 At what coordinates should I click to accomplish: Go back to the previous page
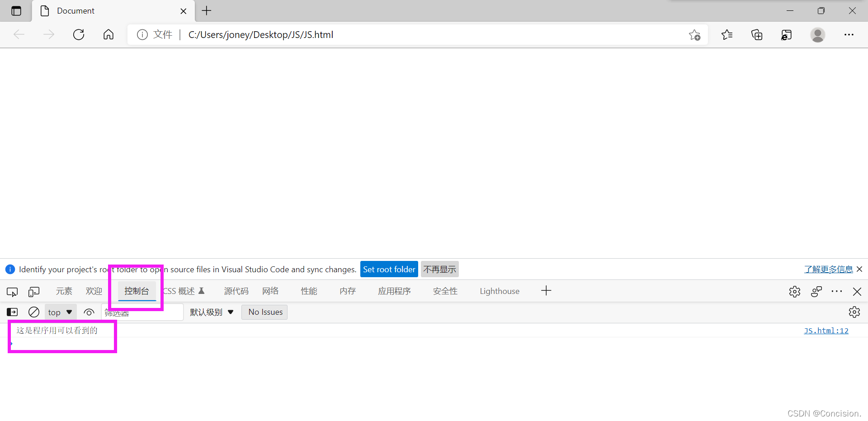pos(19,34)
